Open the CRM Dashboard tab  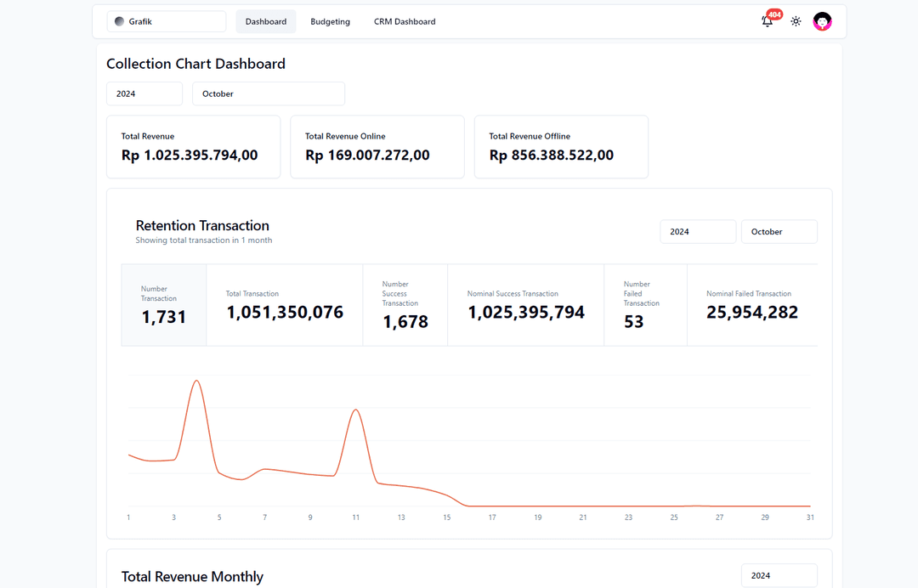[x=405, y=21]
